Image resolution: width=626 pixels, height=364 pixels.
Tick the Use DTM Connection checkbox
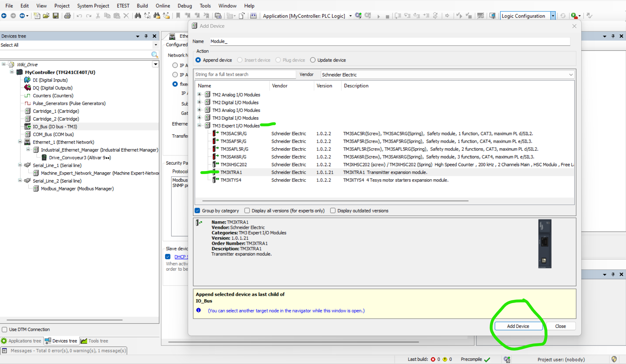pos(5,329)
